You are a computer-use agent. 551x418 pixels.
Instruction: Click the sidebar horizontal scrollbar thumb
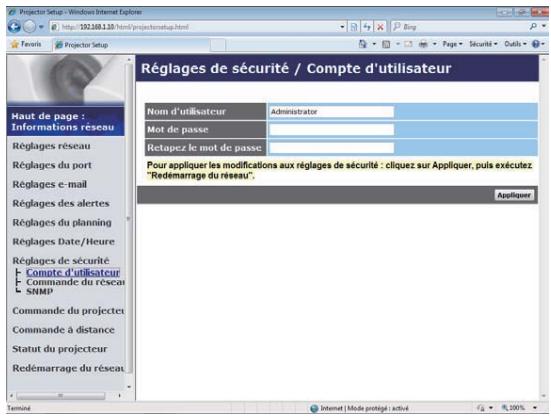pyautogui.click(x=60, y=396)
